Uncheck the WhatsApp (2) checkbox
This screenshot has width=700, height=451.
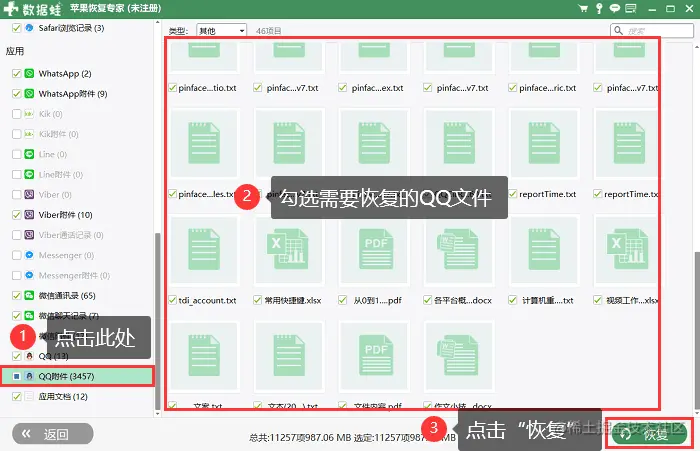coord(17,73)
